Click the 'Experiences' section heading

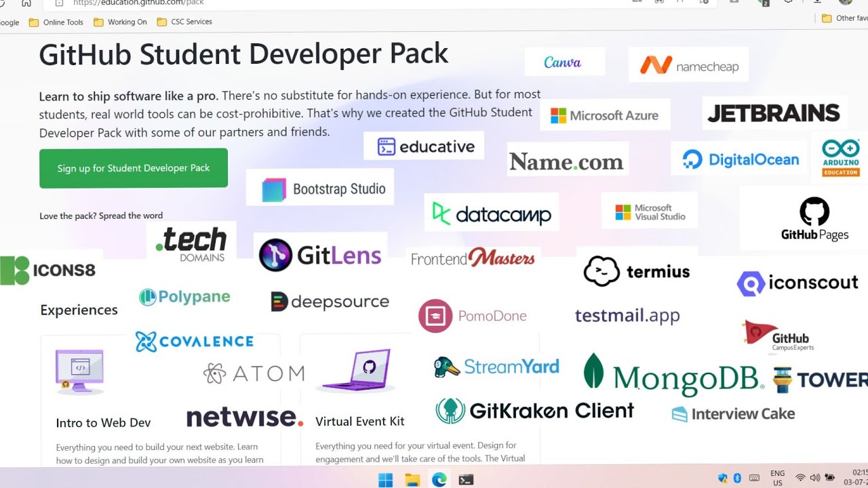(x=79, y=310)
